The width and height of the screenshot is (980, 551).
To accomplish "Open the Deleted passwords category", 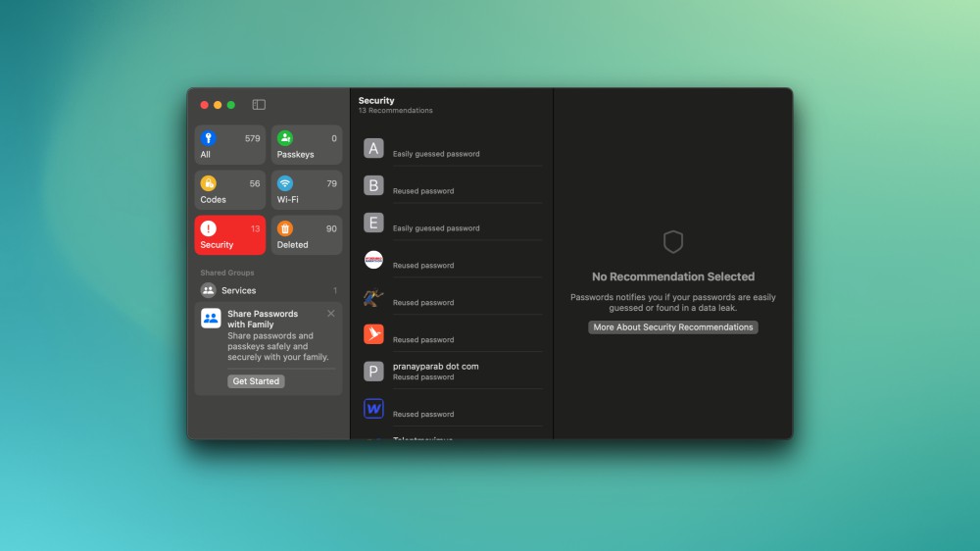I will click(x=306, y=235).
